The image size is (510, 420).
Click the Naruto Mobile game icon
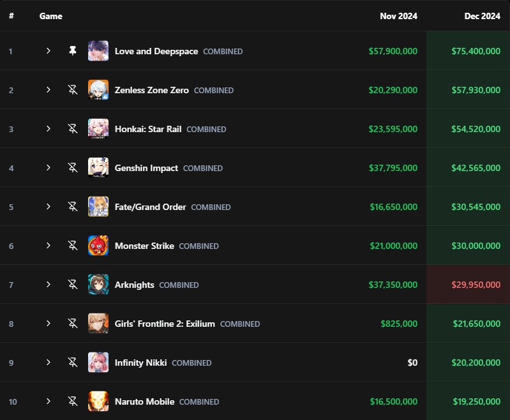[98, 401]
